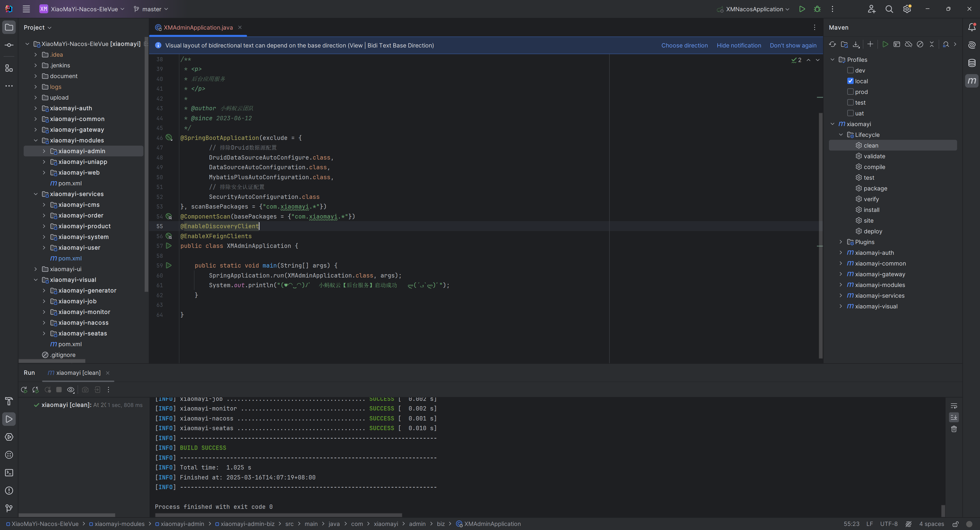Click Hide notification link

739,45
